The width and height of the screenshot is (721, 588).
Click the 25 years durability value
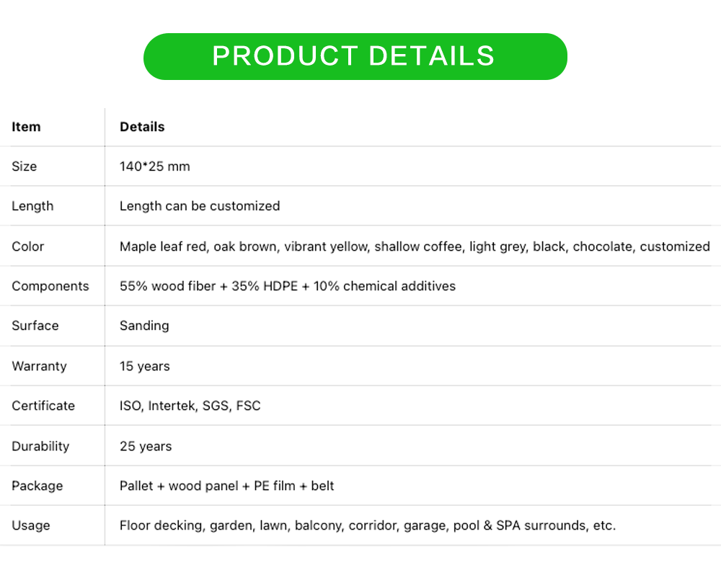pos(146,446)
